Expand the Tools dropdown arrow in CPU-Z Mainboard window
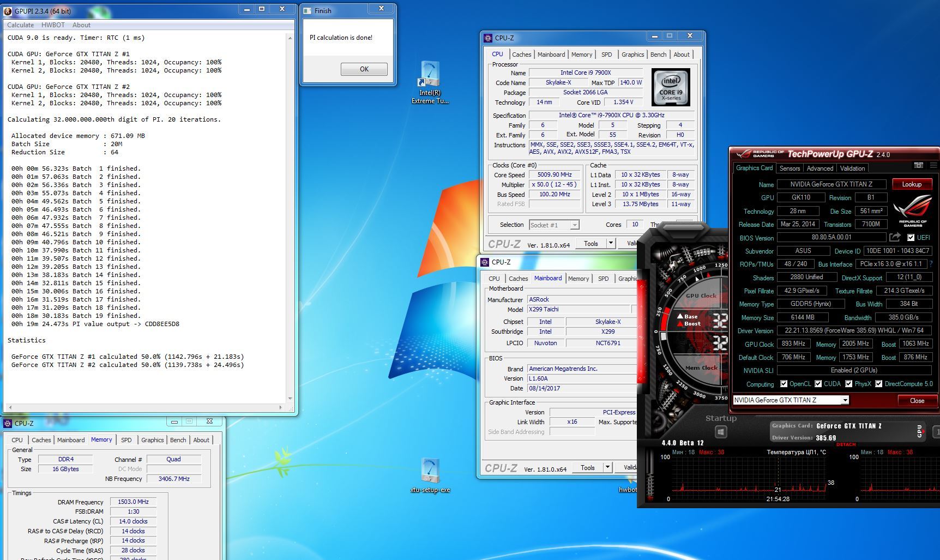This screenshot has height=560, width=940. tap(607, 467)
